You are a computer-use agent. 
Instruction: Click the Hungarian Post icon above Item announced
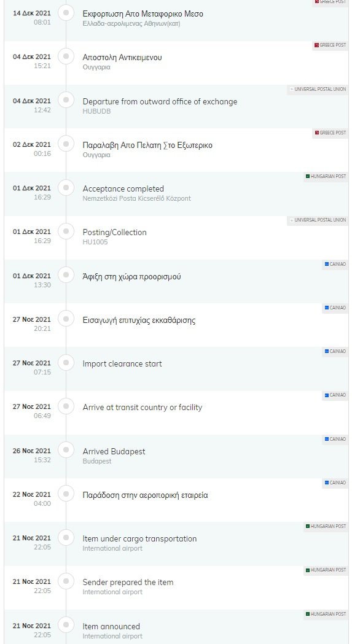tap(307, 614)
